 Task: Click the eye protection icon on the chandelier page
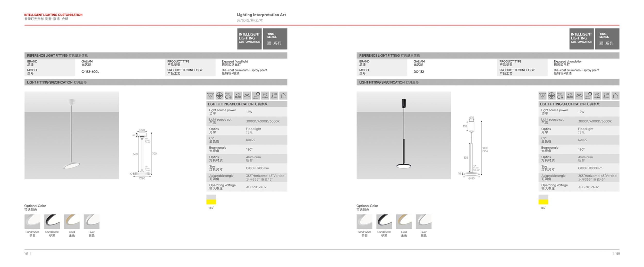point(579,95)
